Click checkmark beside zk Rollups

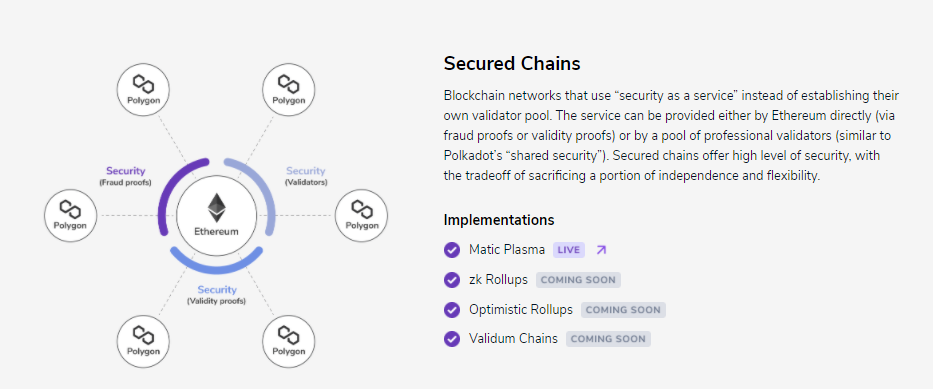coord(452,280)
